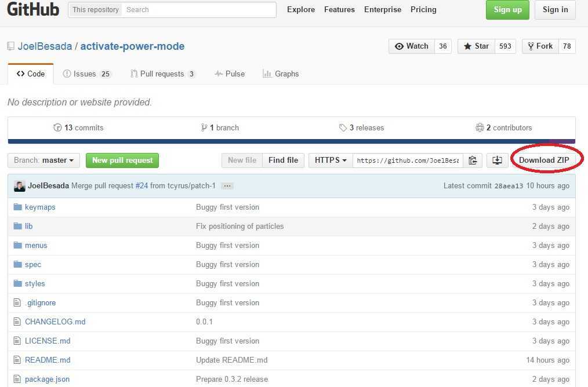This screenshot has width=588, height=387.
Task: Click the package.json file icon
Action: 17,379
